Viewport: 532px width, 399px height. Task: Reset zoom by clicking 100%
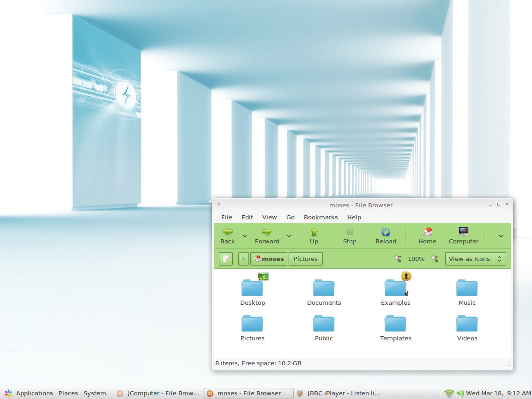(416, 259)
